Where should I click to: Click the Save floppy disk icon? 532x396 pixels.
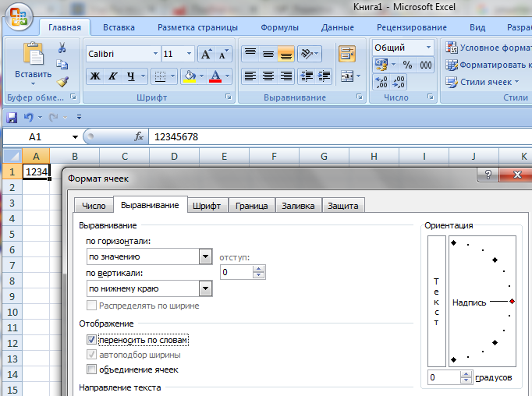12,117
